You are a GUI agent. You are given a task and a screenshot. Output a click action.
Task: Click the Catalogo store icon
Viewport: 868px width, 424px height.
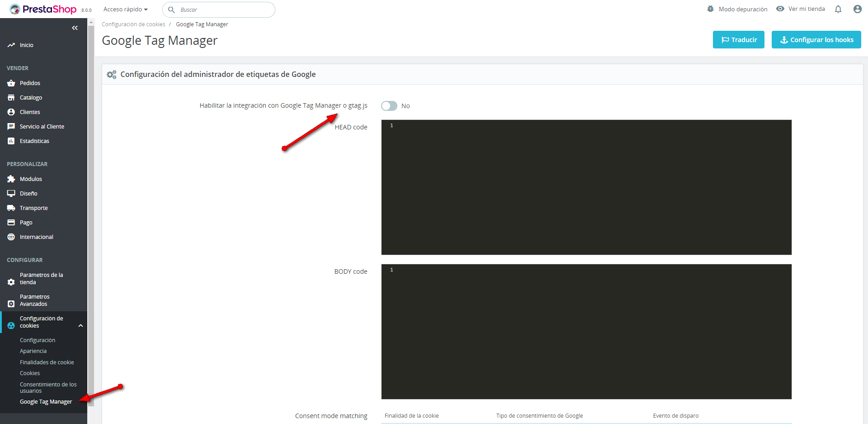11,98
